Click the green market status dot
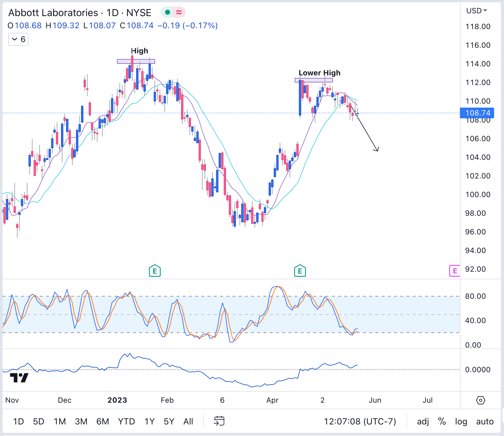504x436 pixels. 168,12
